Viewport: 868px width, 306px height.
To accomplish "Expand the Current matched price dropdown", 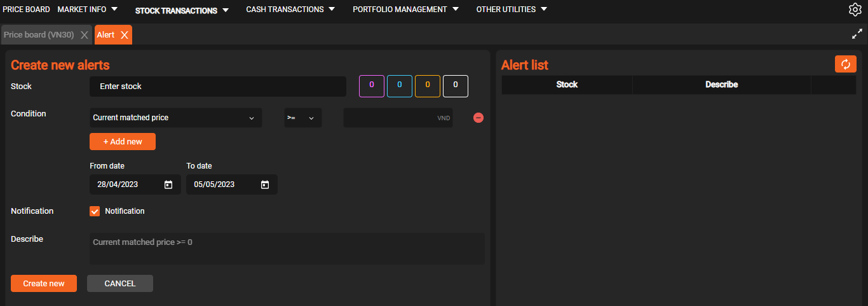I will pos(175,118).
